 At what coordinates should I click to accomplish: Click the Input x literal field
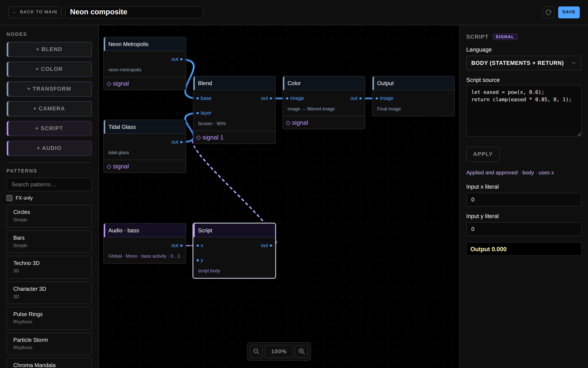click(x=524, y=200)
